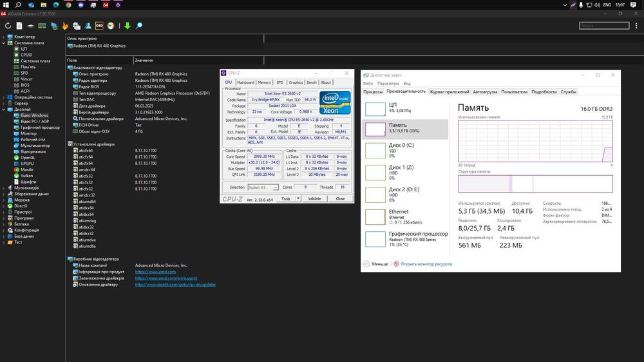The width and height of the screenshot is (644, 362).
Task: Select the ЦП performance item in Task Manager
Action: point(406,108)
